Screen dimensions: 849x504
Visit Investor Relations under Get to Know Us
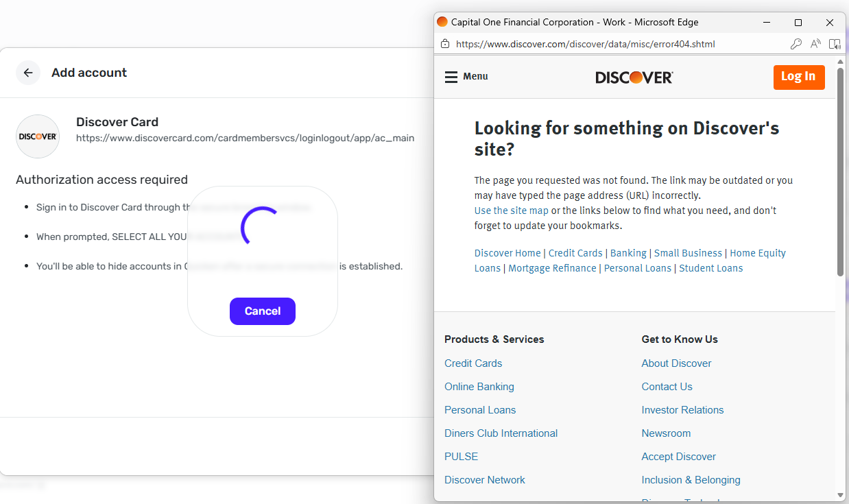(x=682, y=410)
